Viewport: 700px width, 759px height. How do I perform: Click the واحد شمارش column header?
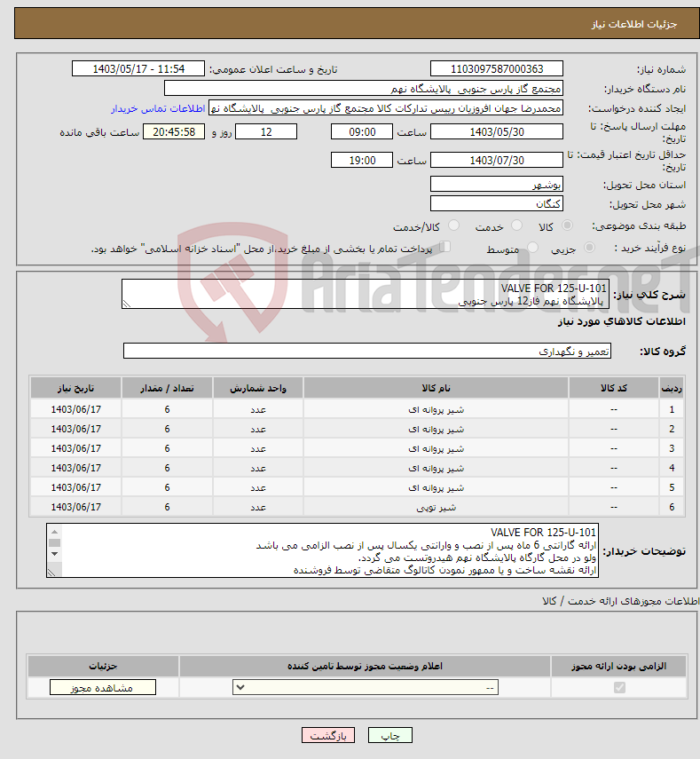click(258, 388)
